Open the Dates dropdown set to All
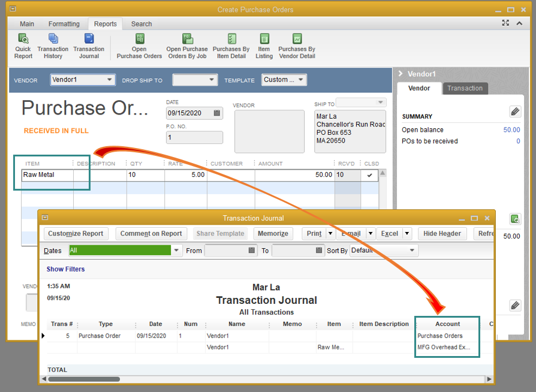Image resolution: width=536 pixels, height=392 pixels. pyautogui.click(x=176, y=250)
